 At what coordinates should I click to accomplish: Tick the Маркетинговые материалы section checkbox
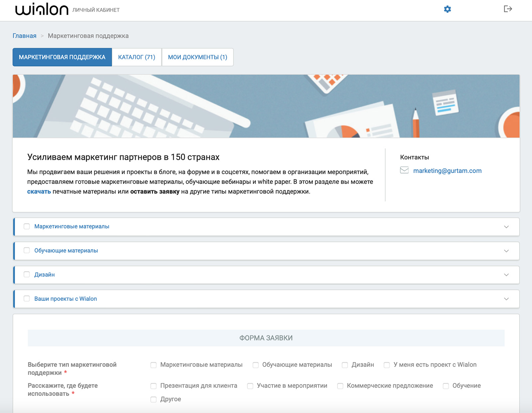tap(27, 226)
